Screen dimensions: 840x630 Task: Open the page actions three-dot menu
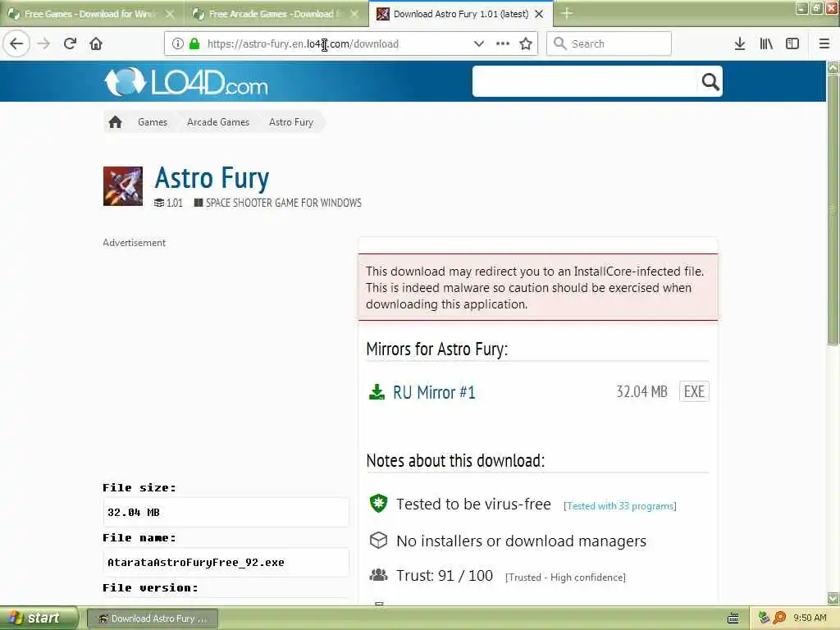[503, 43]
